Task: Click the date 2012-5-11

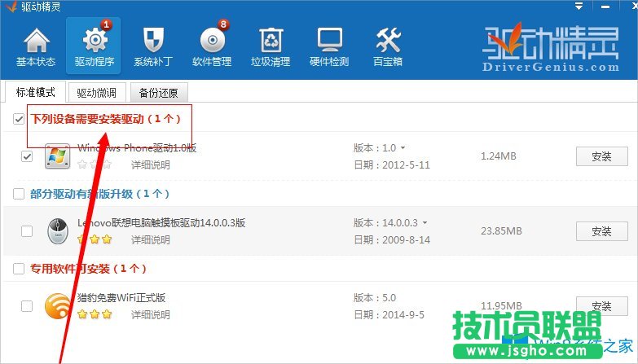Action: (406, 164)
